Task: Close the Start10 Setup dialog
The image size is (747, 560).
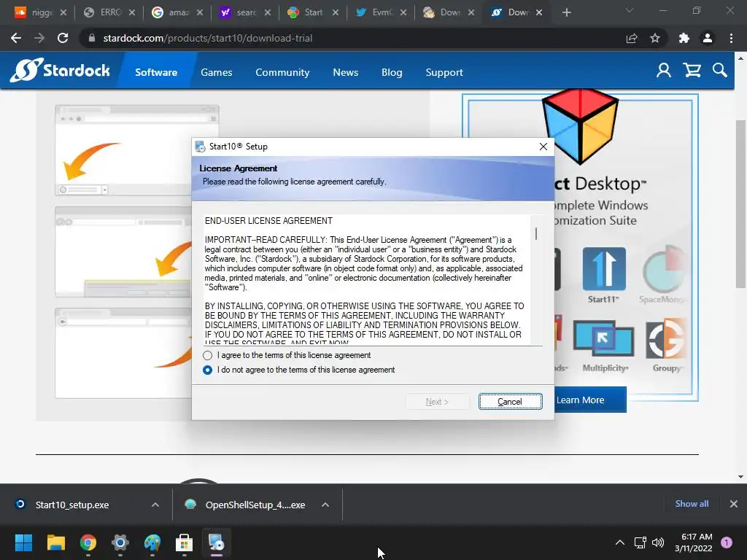Action: pos(543,147)
